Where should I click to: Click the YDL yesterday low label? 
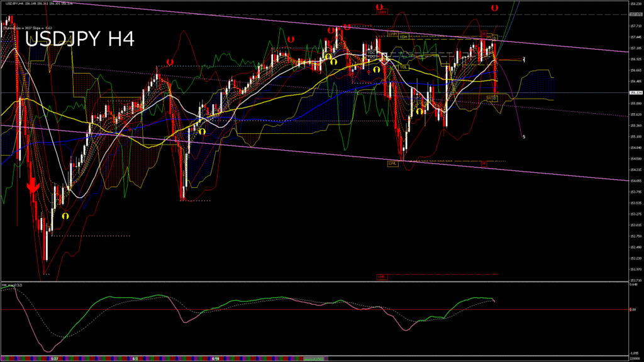click(404, 66)
